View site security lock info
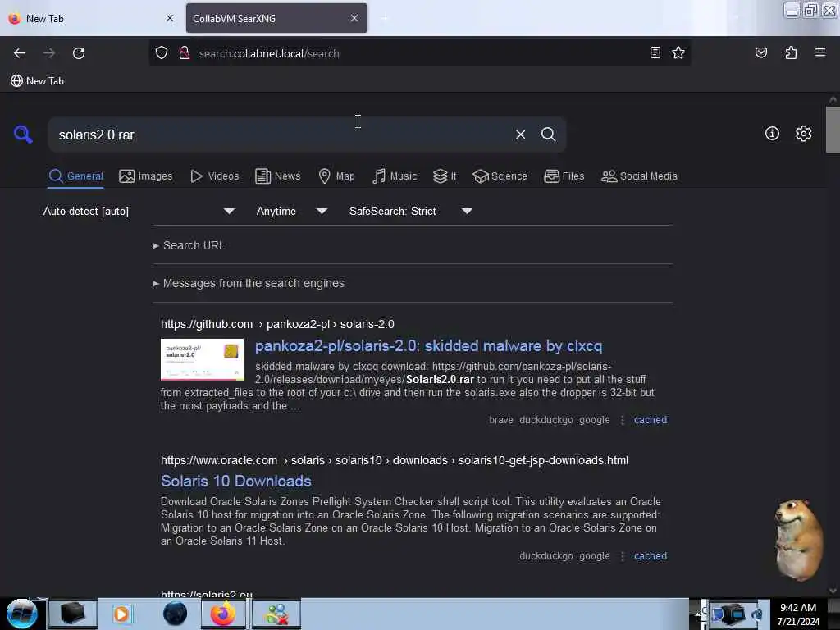Viewport: 840px width, 630px height. (185, 53)
